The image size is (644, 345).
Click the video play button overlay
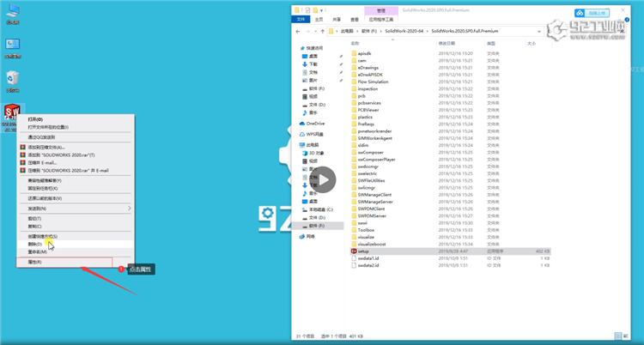(x=323, y=180)
